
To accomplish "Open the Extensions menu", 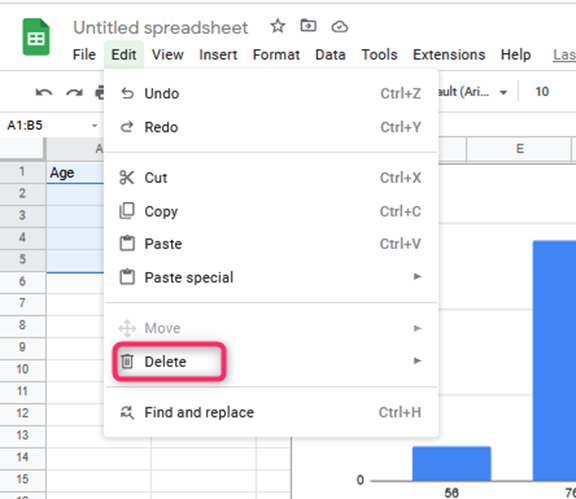I will tap(449, 55).
